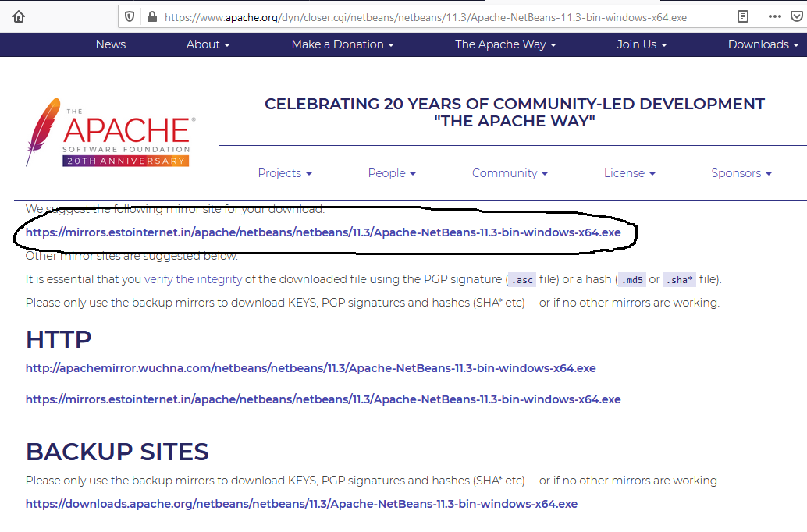807x532 pixels.
Task: Open the Community dropdown
Action: 510,173
